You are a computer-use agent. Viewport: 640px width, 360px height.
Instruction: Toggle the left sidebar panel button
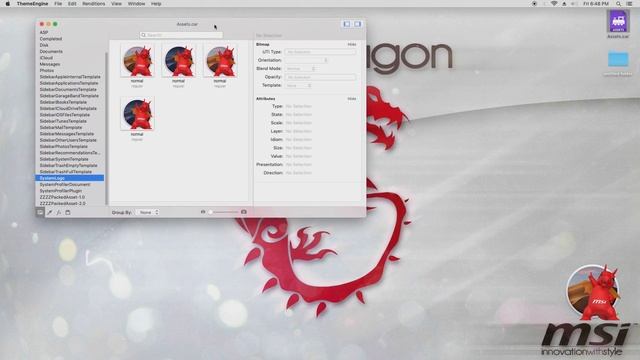click(x=347, y=24)
